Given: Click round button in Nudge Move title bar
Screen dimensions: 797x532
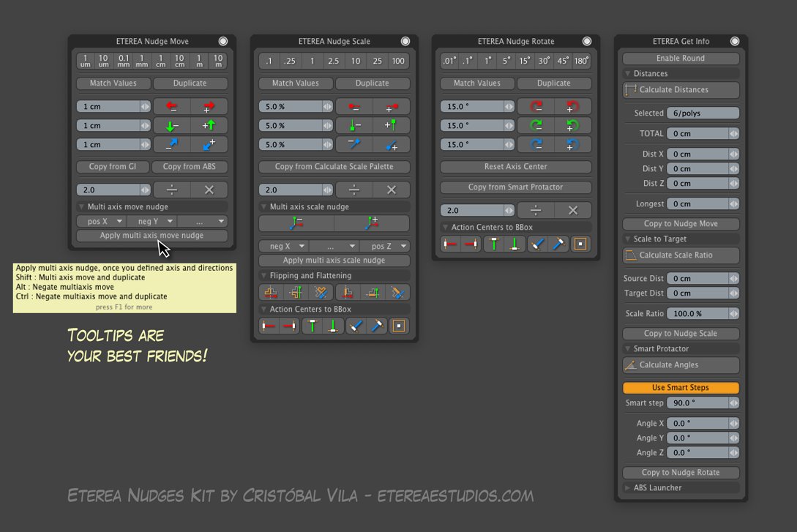Looking at the screenshot, I should tap(223, 41).
